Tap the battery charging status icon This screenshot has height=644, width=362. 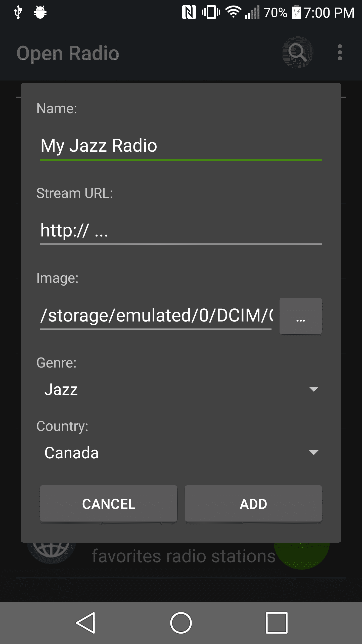[297, 12]
